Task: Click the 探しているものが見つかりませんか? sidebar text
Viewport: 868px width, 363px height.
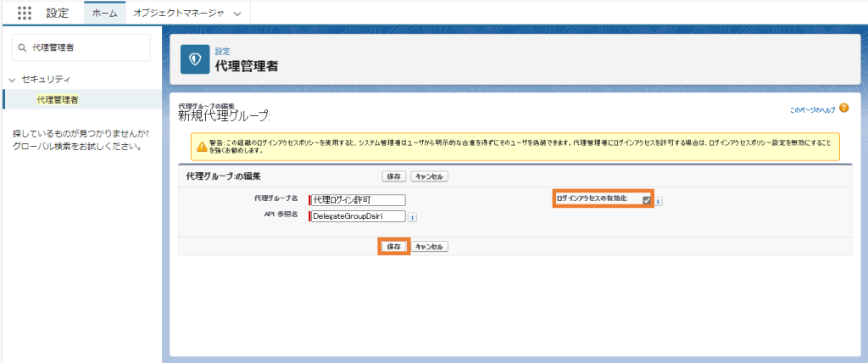Action: tap(81, 134)
